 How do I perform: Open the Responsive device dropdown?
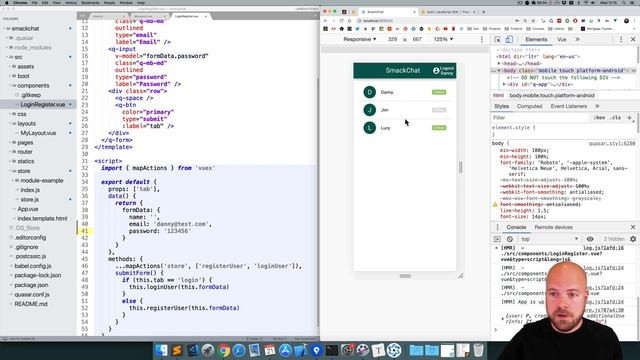click(x=359, y=39)
